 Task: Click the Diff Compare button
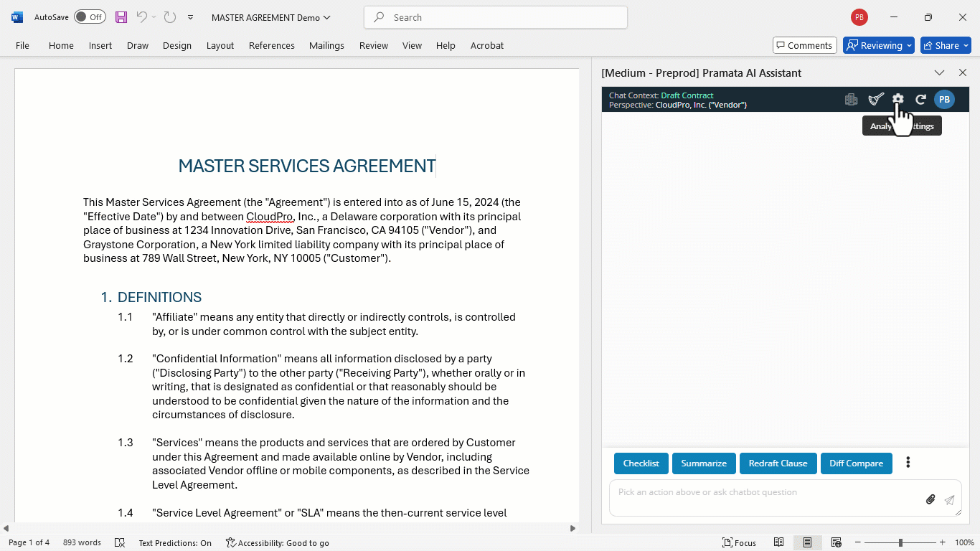(x=856, y=463)
